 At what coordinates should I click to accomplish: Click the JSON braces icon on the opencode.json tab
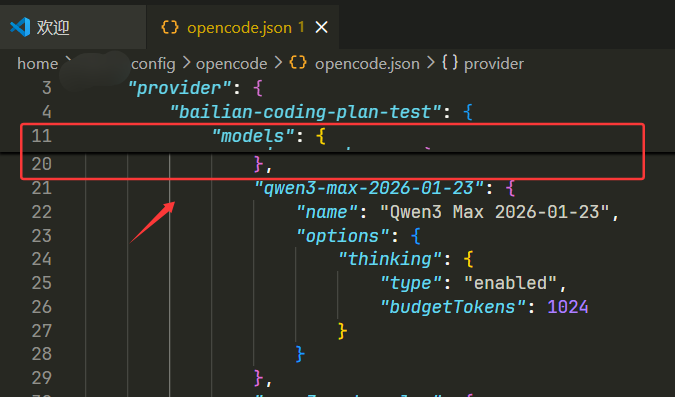(x=170, y=27)
